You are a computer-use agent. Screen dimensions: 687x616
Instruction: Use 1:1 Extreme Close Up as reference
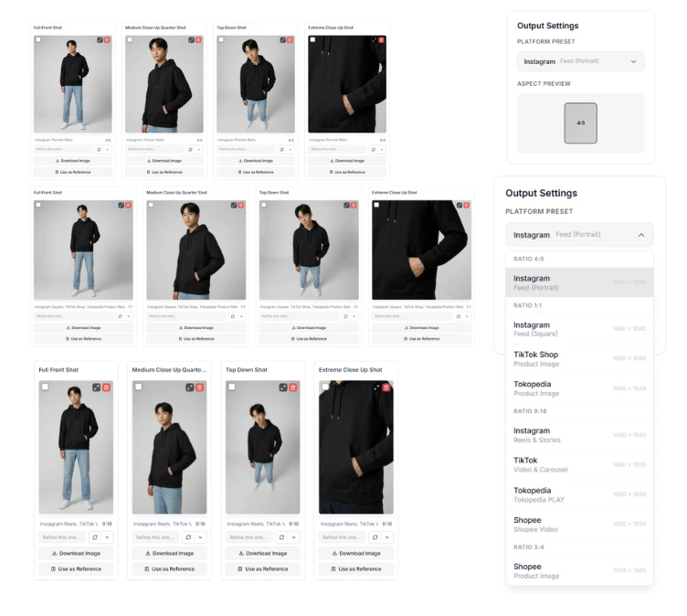pyautogui.click(x=421, y=339)
